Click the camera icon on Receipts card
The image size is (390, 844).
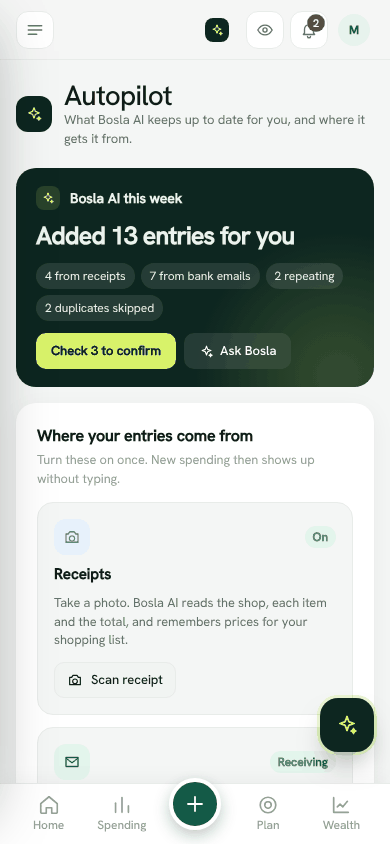(x=72, y=537)
